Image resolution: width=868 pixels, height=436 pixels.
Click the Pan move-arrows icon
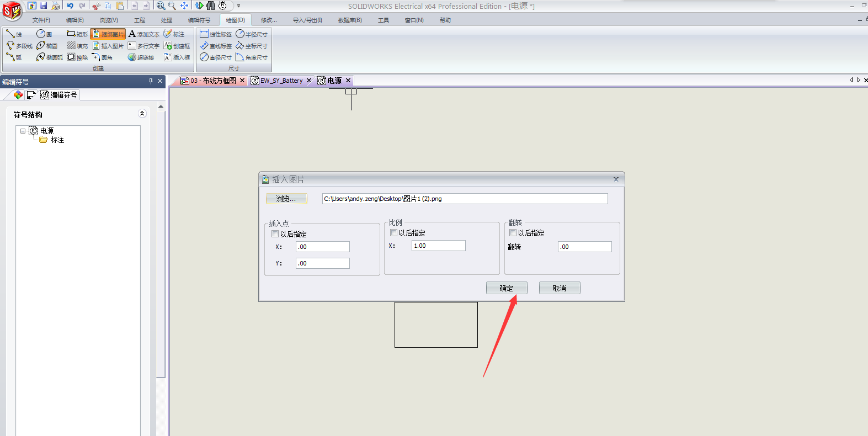[x=184, y=6]
